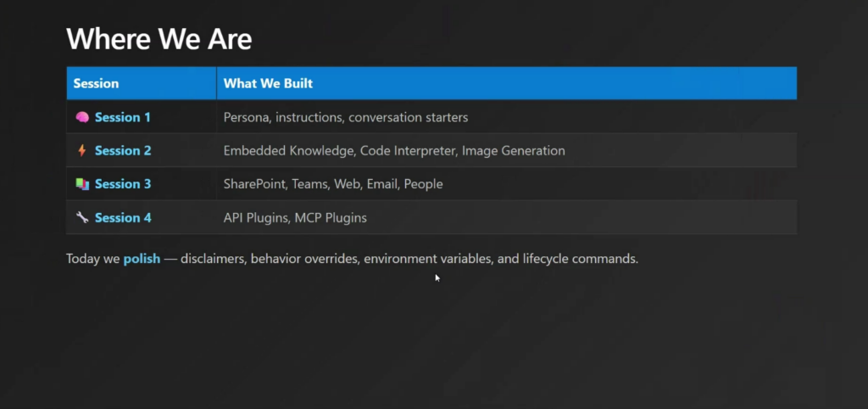868x409 pixels.
Task: Open the Session 1 link
Action: pyautogui.click(x=123, y=117)
